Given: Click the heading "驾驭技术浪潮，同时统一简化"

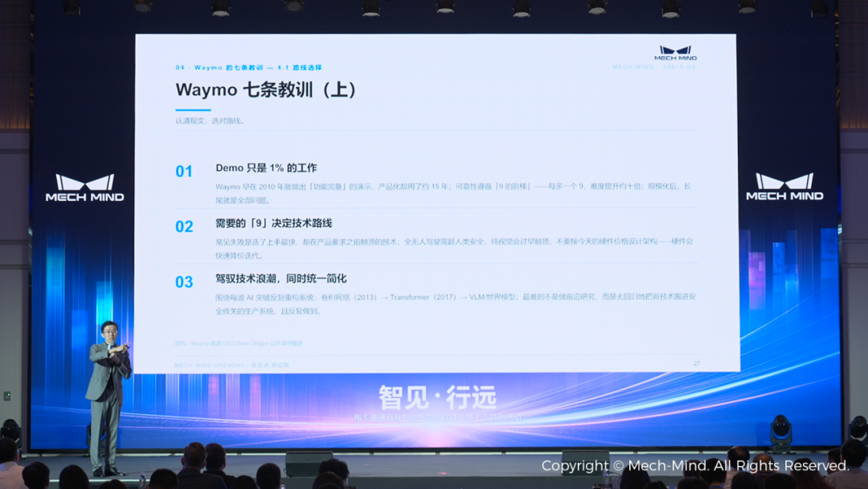Looking at the screenshot, I should tap(280, 278).
